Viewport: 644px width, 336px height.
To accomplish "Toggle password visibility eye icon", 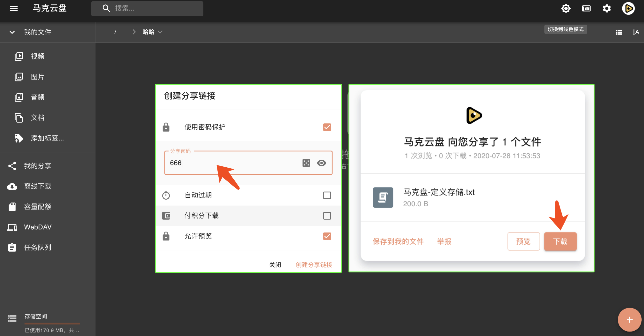I will tap(321, 163).
